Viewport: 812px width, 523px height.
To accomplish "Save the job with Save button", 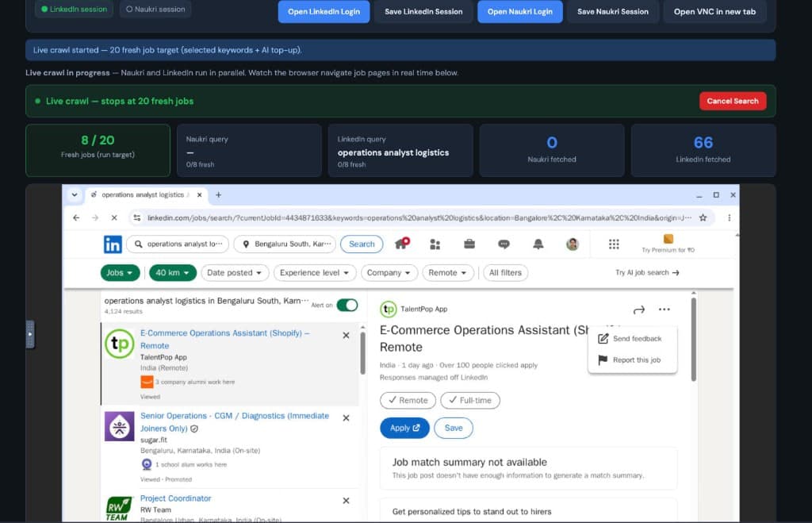I will coord(453,428).
